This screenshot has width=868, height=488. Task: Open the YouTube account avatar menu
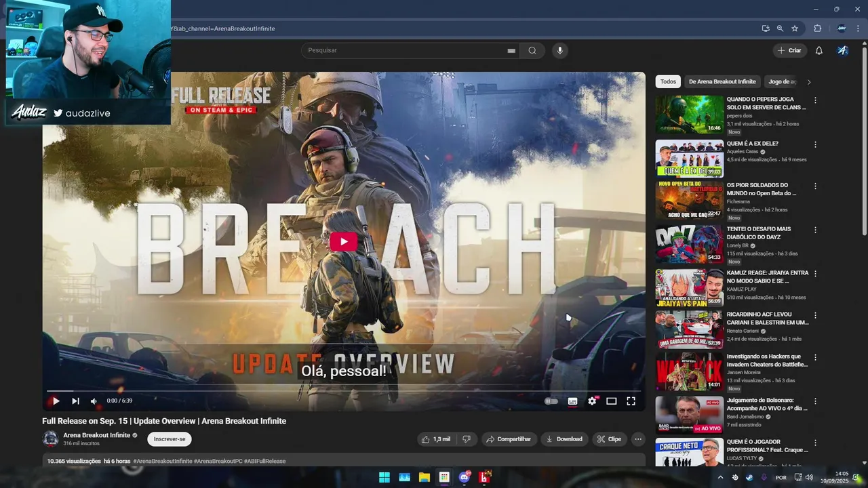[842, 50]
